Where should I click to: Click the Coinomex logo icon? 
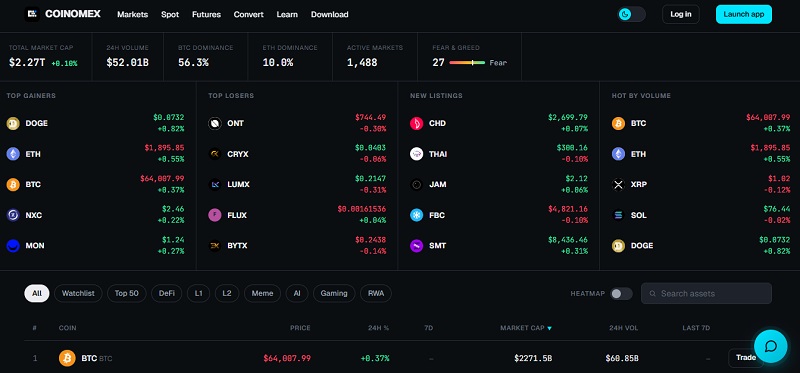pos(32,14)
